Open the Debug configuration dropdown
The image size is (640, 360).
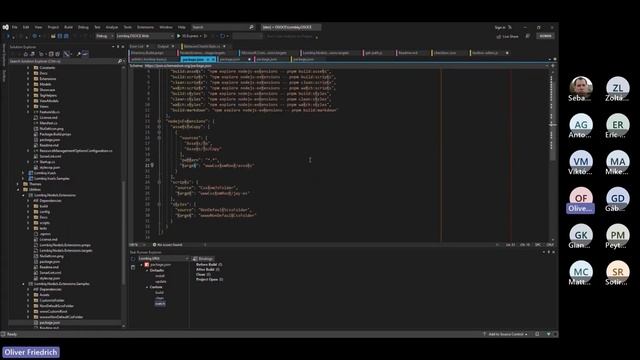[x=104, y=36]
